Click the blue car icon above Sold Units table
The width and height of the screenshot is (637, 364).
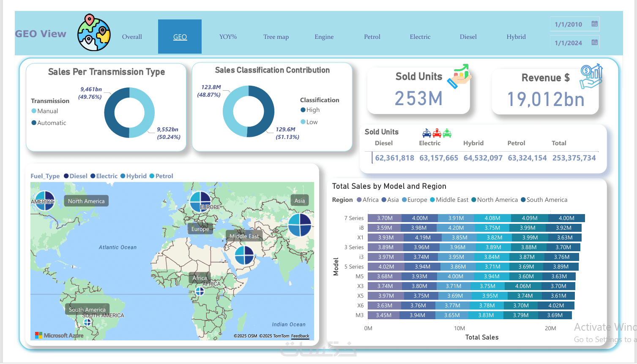click(x=427, y=133)
